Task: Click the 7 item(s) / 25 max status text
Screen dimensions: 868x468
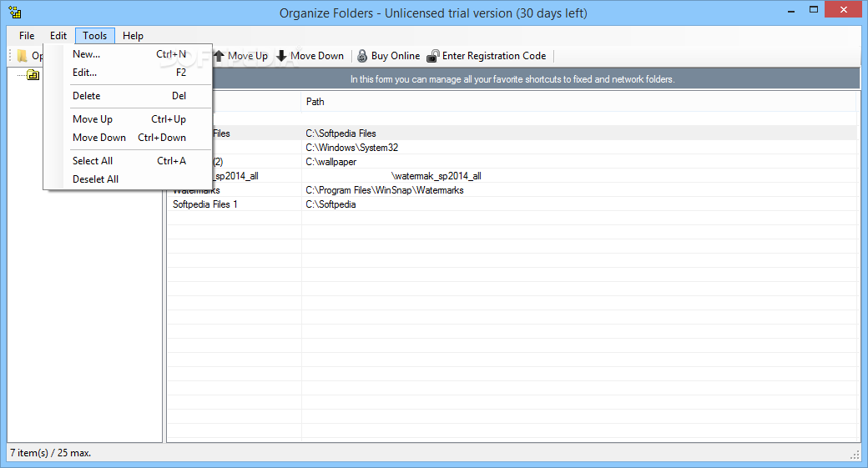Action: pos(50,452)
